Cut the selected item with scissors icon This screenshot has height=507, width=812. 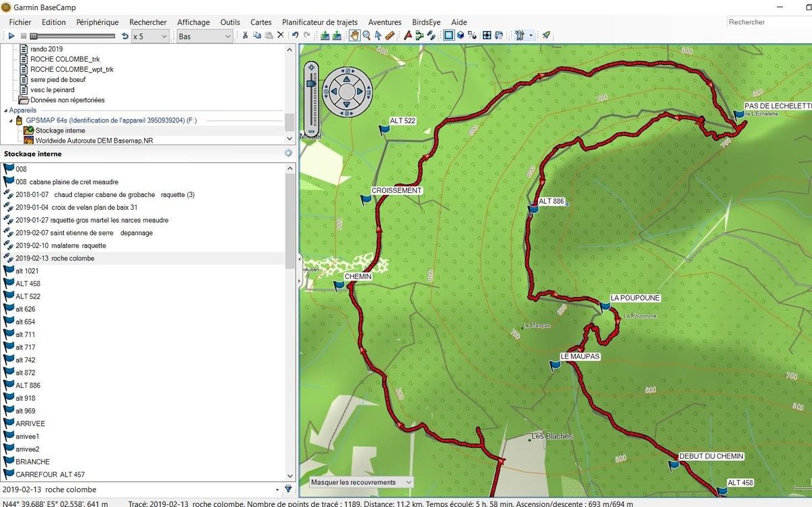pos(245,35)
